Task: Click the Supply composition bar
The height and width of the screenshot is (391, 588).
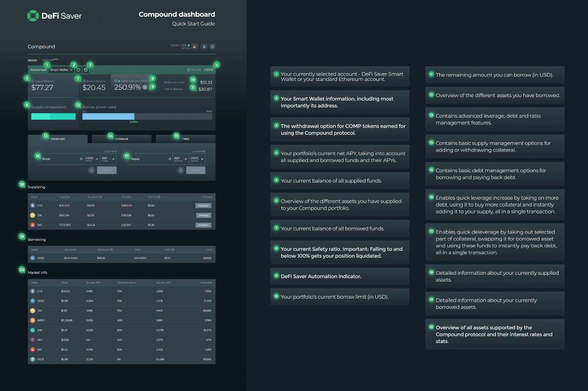Action: tap(53, 116)
